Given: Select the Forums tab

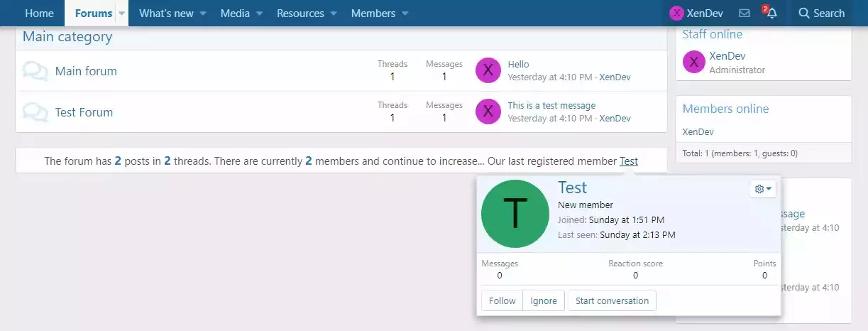Looking at the screenshot, I should [x=93, y=13].
